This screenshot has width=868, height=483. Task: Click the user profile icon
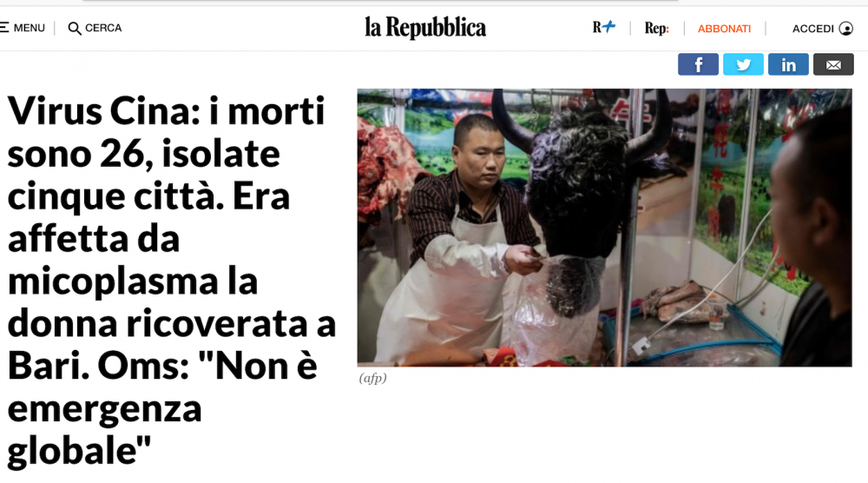click(845, 29)
